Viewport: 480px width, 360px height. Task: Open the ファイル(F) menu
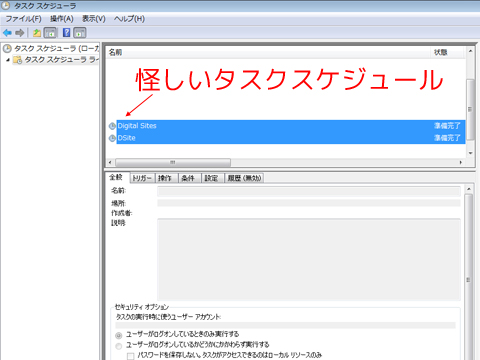[23, 19]
